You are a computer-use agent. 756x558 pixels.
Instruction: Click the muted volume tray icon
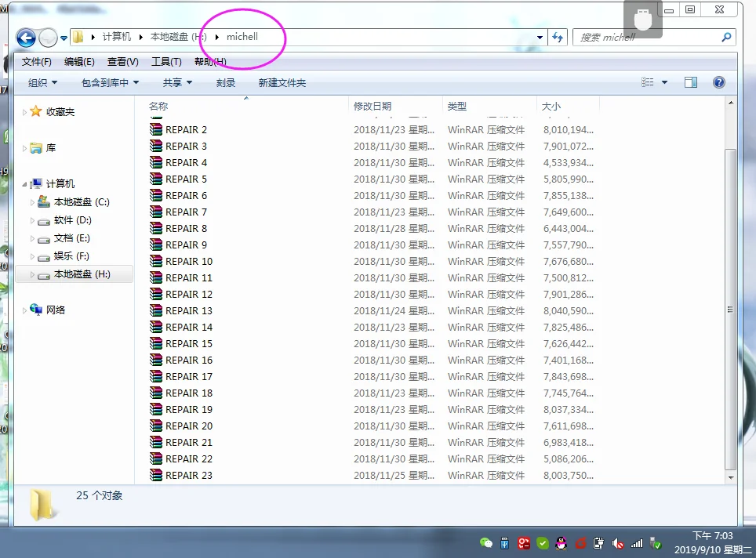point(618,544)
